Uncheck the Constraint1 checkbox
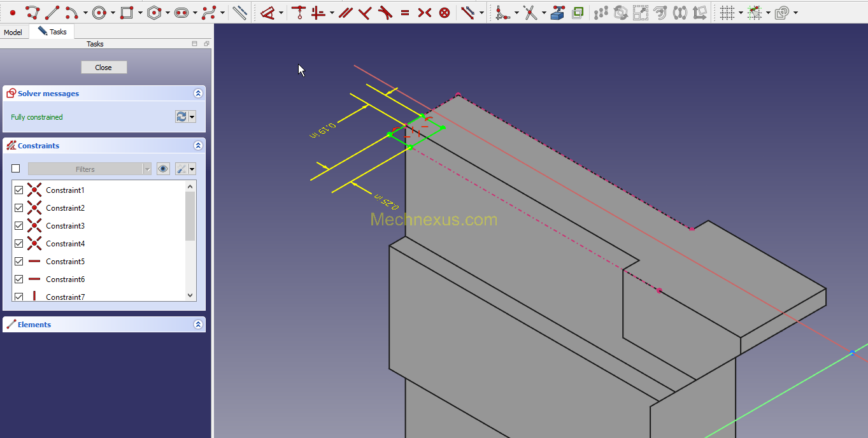The width and height of the screenshot is (868, 438). pyautogui.click(x=18, y=190)
